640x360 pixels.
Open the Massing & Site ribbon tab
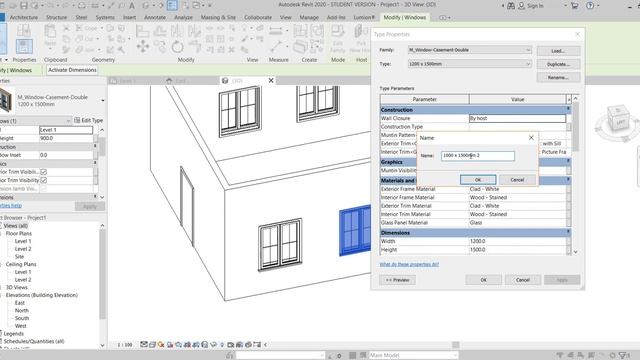point(218,18)
